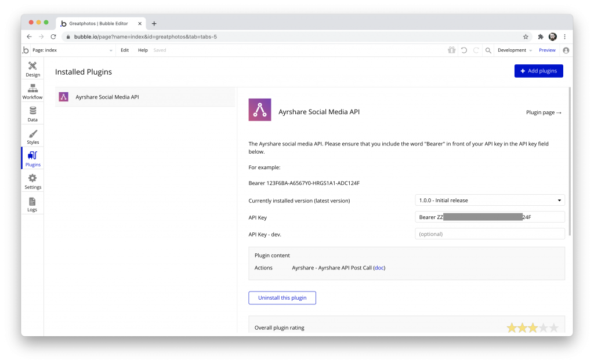Open the Plugin page link

tap(544, 112)
